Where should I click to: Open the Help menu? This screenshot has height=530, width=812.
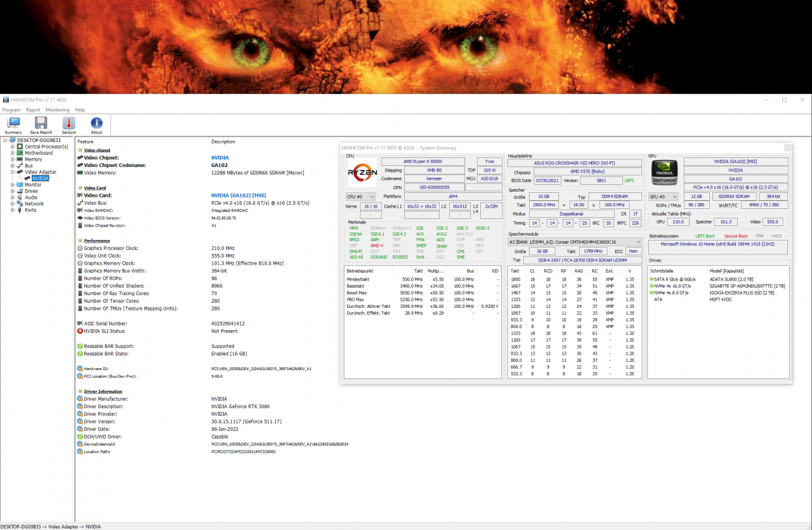coord(80,110)
